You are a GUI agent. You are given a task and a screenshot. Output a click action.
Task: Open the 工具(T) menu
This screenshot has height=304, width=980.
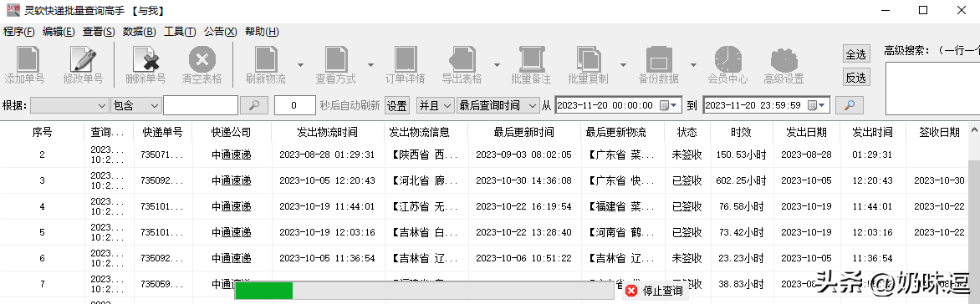180,32
